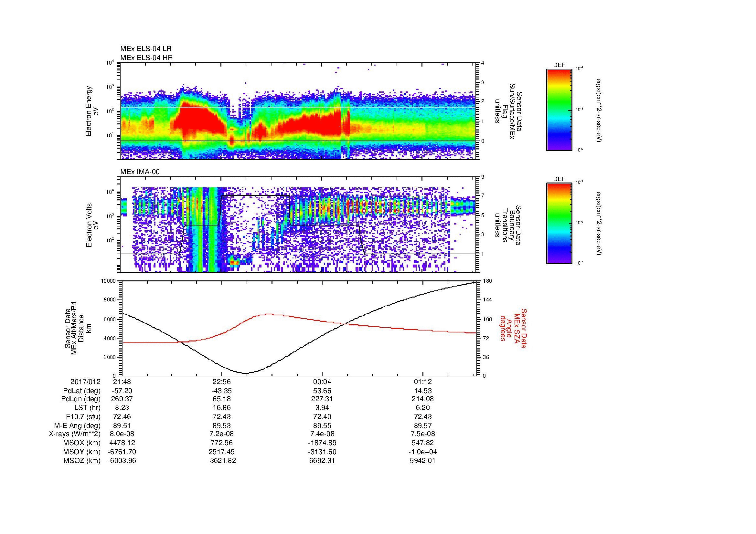Image resolution: width=756 pixels, height=534 pixels.
Task: Click the MSOY value '2517.49'
Action: coord(222,452)
